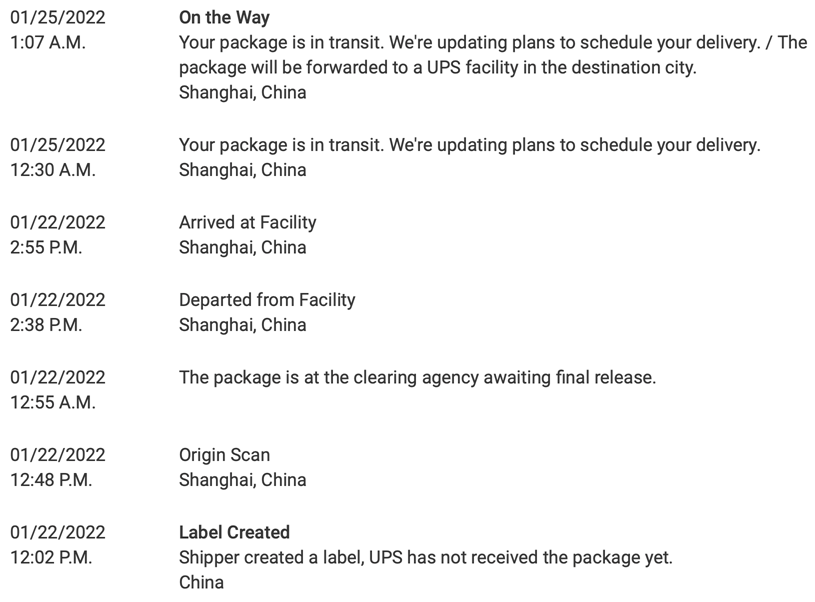Click Shanghai, China under On the Way
This screenshot has width=815, height=602.
[242, 92]
